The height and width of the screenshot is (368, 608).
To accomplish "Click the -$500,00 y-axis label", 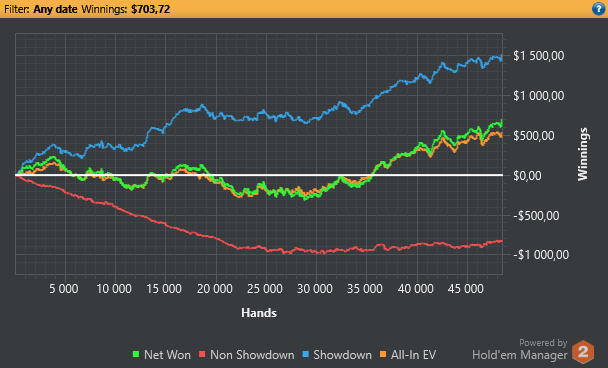I will [536, 216].
